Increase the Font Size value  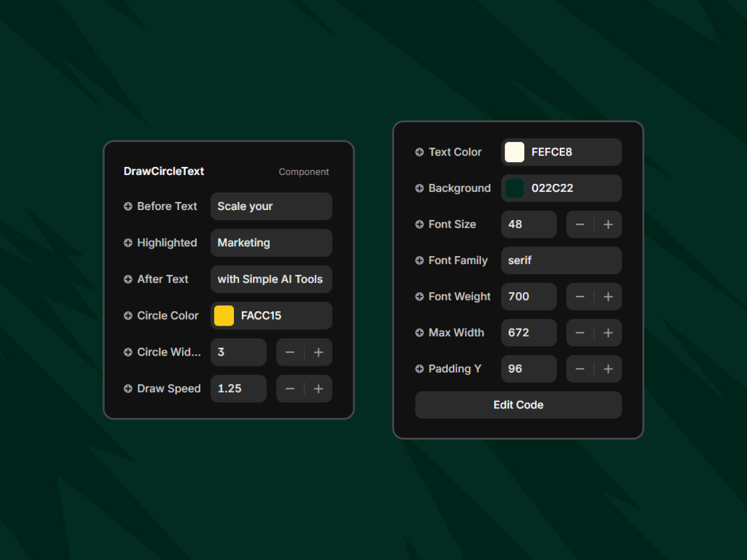coord(608,224)
